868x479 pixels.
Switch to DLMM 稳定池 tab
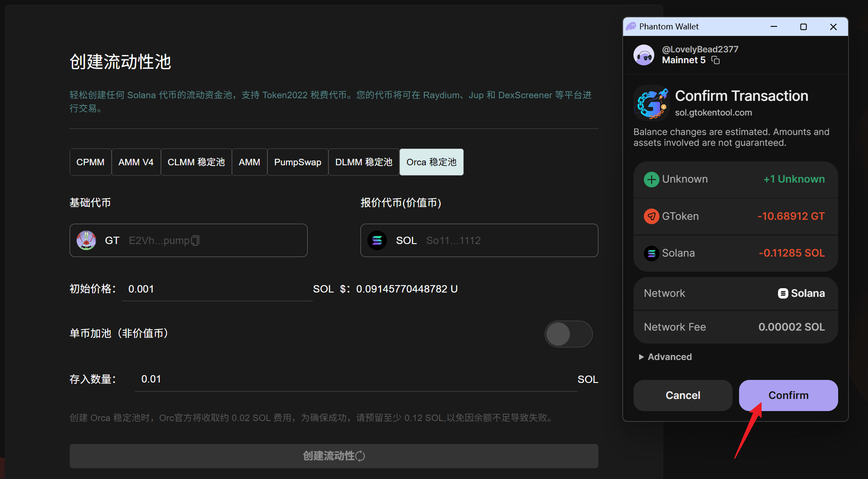(363, 162)
